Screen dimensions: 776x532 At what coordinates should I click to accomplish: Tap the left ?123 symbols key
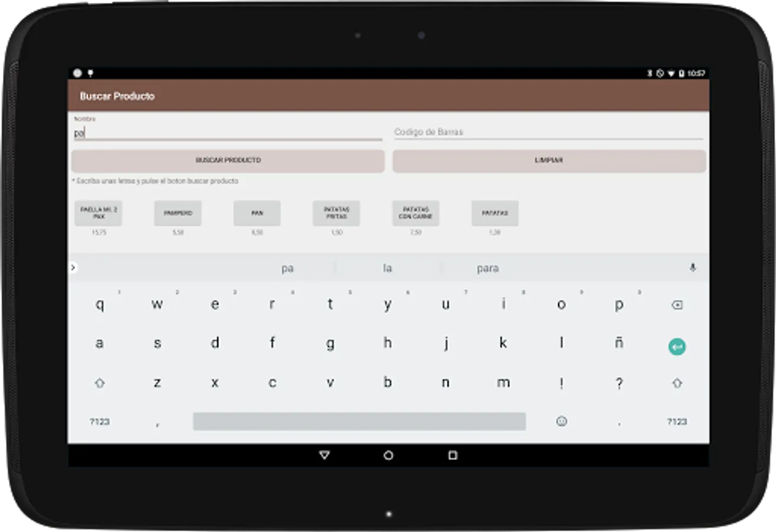tap(100, 421)
